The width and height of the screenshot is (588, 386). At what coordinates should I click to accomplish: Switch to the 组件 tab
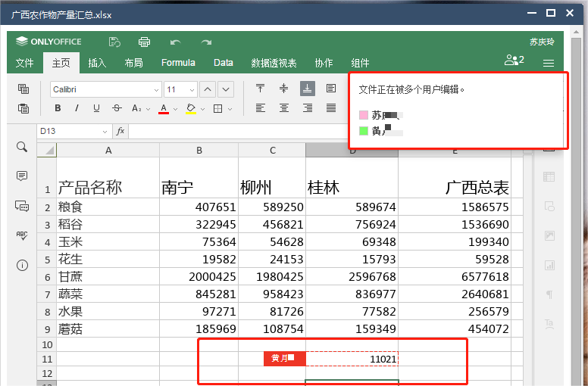(x=360, y=63)
